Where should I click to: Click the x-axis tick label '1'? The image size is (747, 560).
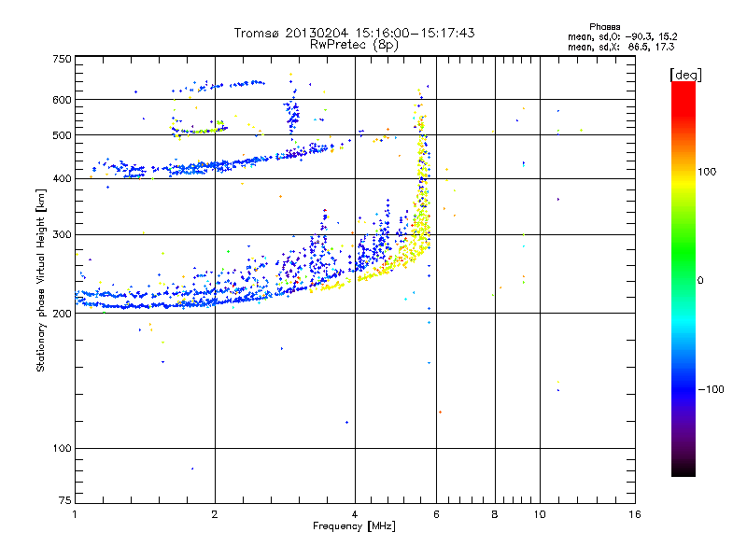point(75,514)
